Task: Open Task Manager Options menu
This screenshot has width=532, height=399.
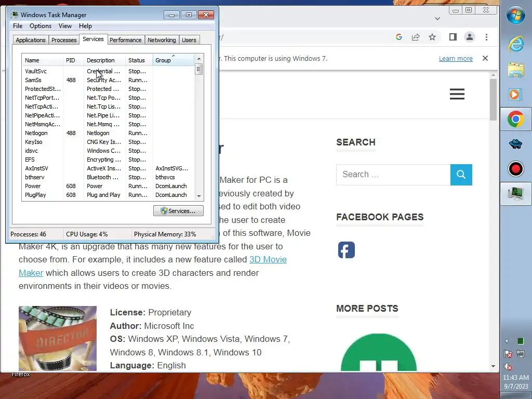Action: pos(41,26)
